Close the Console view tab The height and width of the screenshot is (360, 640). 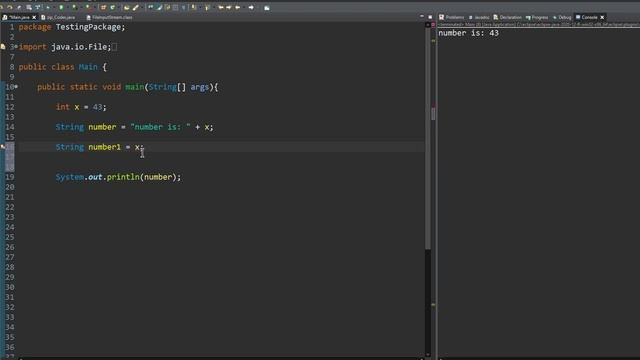pyautogui.click(x=602, y=17)
